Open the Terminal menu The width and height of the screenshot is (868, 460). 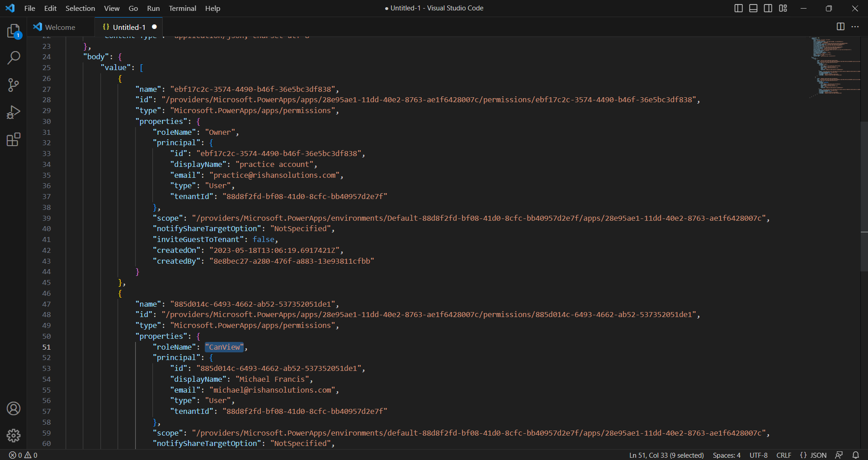(182, 8)
